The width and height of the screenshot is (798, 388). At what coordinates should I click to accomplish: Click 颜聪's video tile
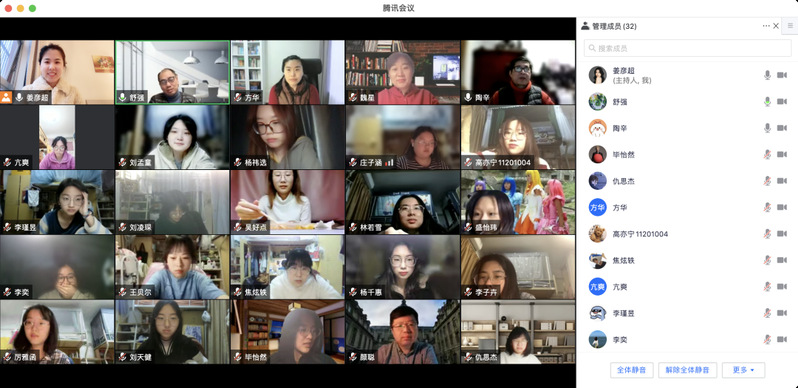(x=403, y=332)
